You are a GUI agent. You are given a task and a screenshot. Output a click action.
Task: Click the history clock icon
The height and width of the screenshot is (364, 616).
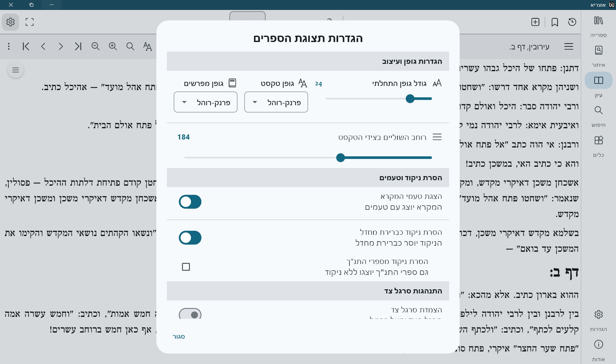pyautogui.click(x=572, y=22)
